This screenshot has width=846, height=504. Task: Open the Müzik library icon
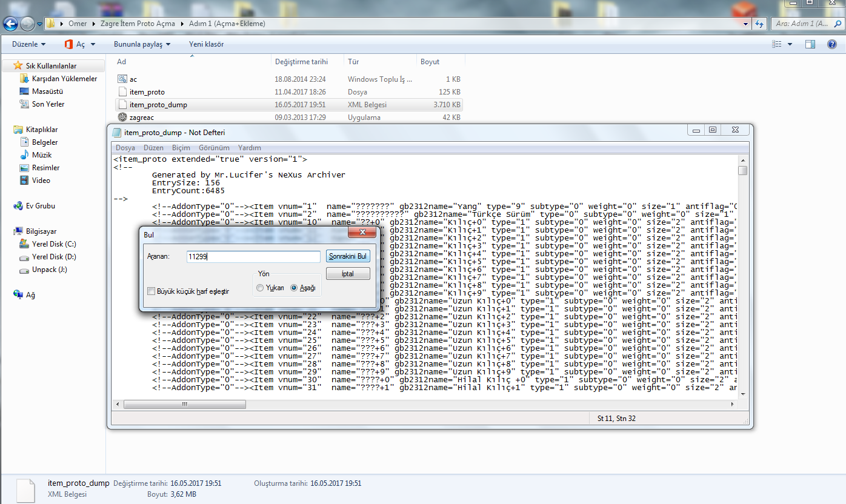coord(24,155)
